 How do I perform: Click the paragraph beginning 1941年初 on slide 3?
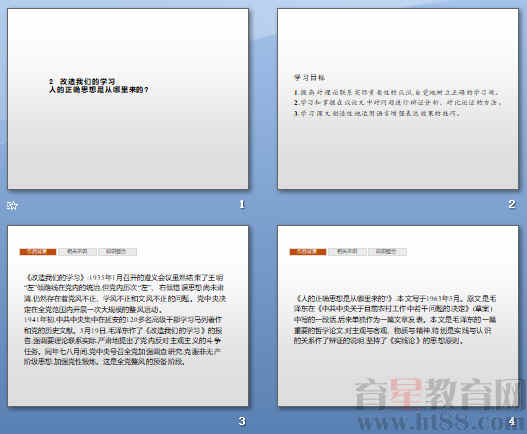point(123,340)
